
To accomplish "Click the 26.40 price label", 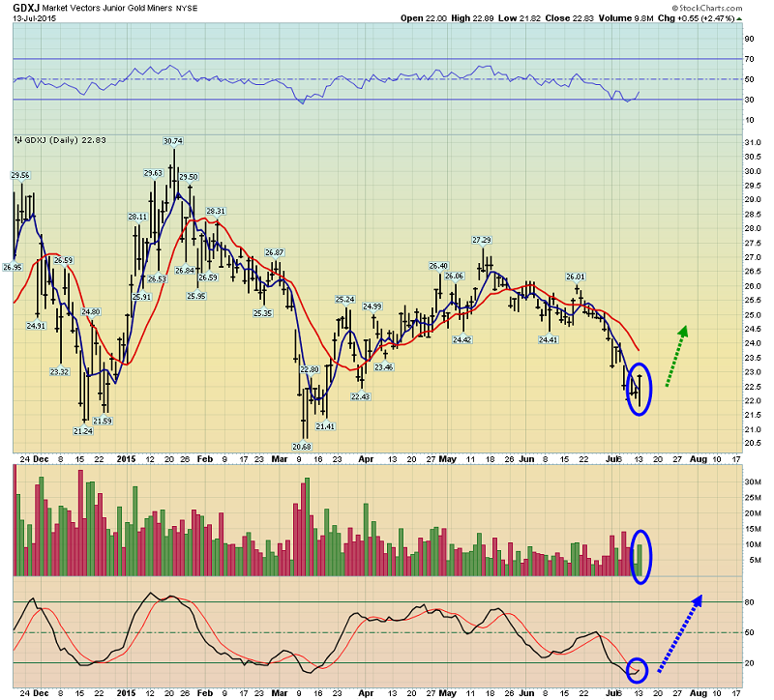I will pyautogui.click(x=438, y=266).
